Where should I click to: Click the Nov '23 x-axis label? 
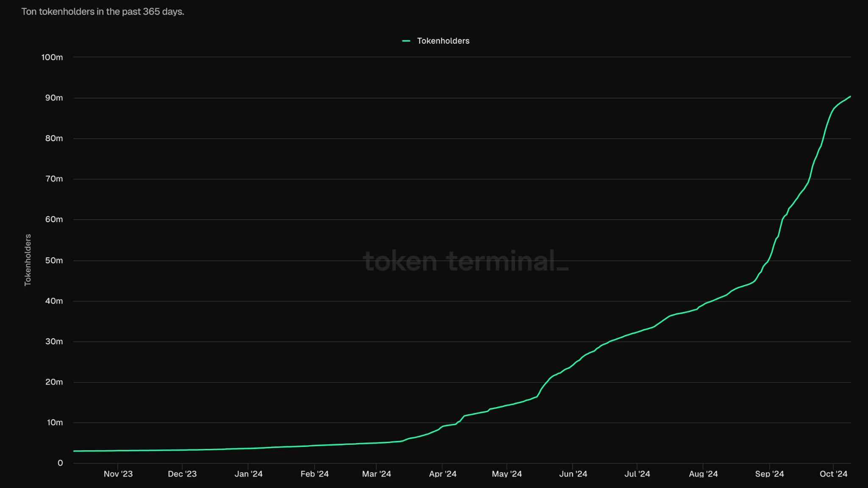tap(118, 474)
